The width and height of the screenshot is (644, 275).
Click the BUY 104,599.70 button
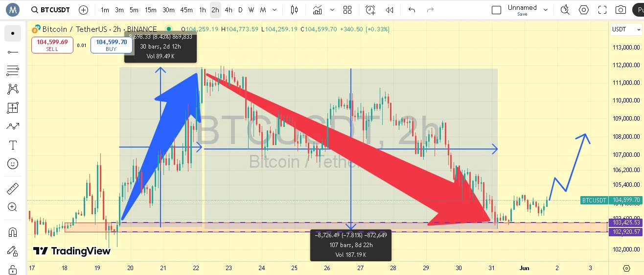click(x=111, y=45)
